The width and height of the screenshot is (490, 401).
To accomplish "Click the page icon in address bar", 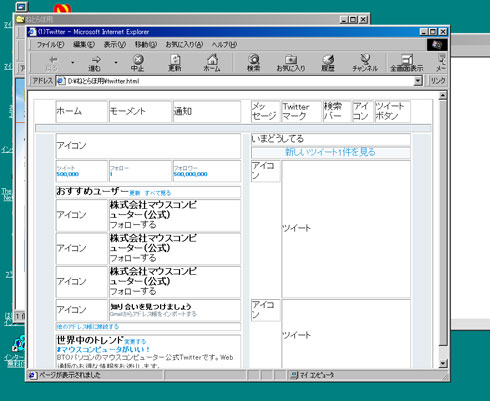I will [x=60, y=81].
